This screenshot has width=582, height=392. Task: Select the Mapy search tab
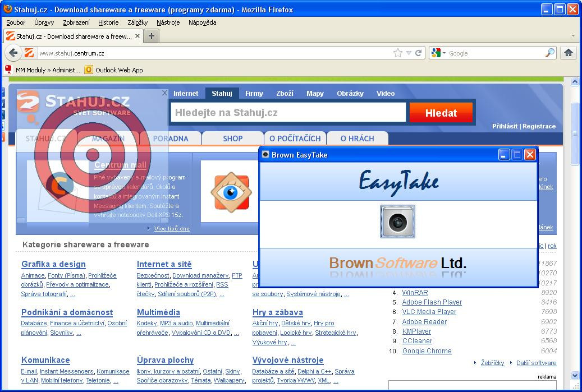[x=315, y=94]
